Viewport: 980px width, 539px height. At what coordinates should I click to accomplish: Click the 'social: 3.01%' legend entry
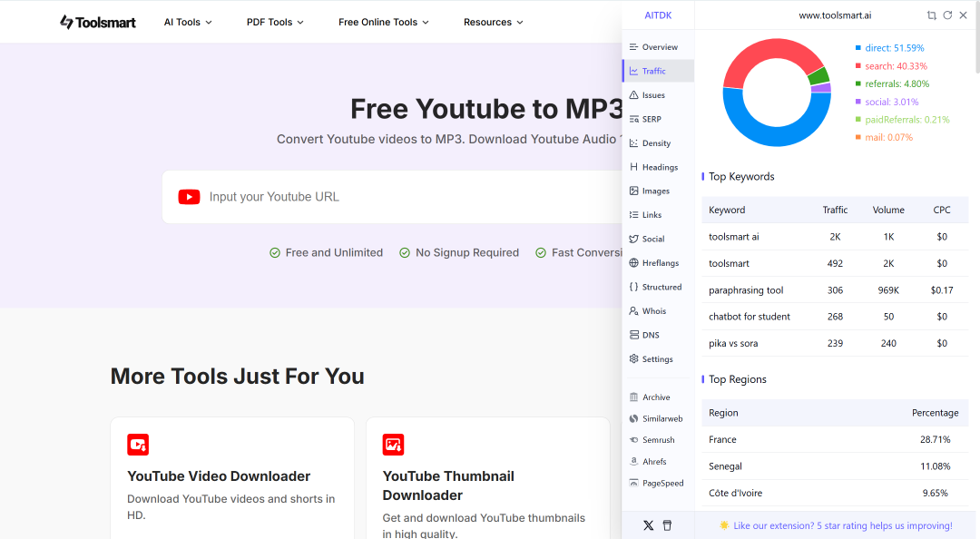pyautogui.click(x=887, y=102)
